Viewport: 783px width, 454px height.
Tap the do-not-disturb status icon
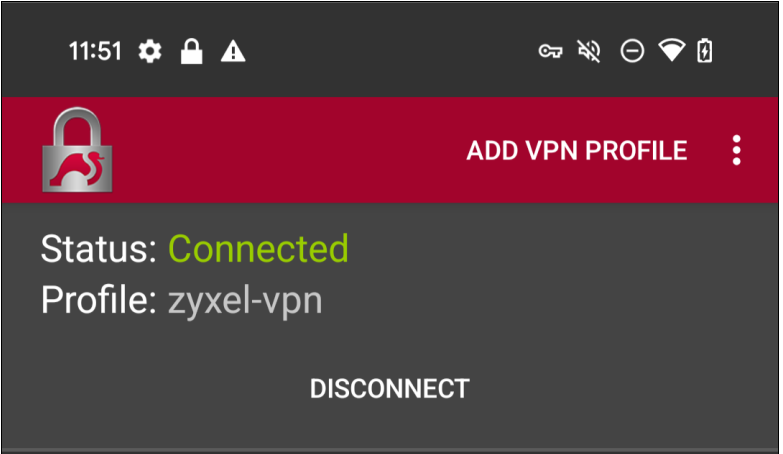click(x=632, y=52)
